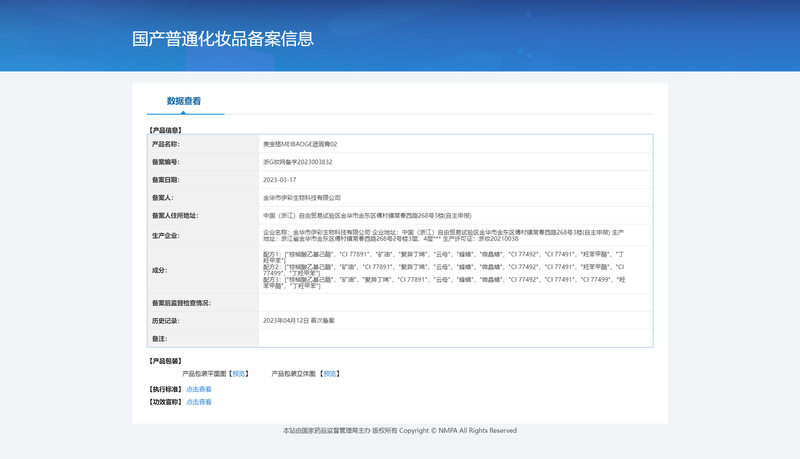Click the NMPA copyright footer text
This screenshot has height=459, width=800.
(x=400, y=430)
